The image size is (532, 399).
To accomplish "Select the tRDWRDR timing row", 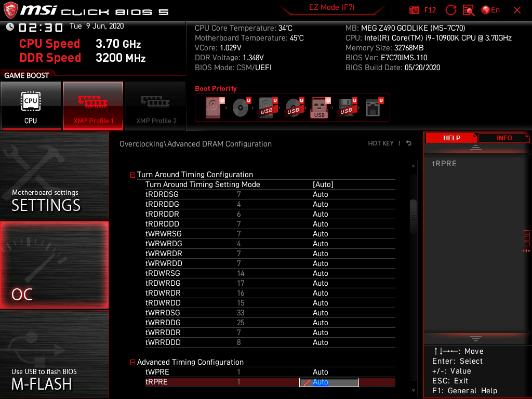I will (270, 293).
